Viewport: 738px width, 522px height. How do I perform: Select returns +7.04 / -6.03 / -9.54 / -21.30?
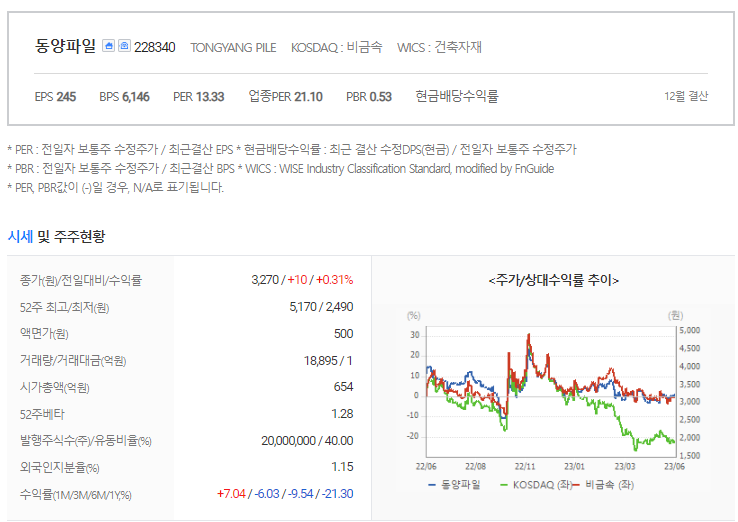285,494
